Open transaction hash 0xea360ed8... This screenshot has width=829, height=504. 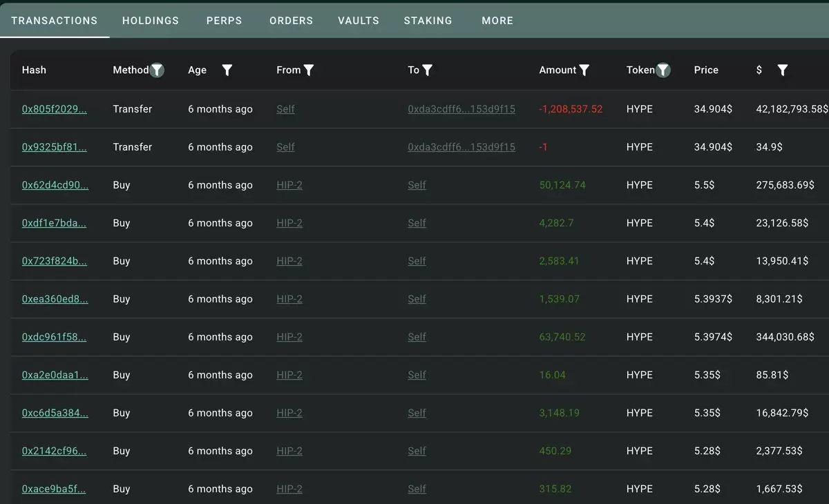55,299
